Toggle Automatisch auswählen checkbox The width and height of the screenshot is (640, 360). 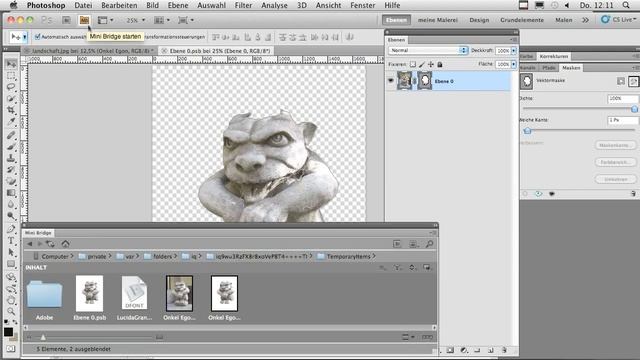coord(38,37)
